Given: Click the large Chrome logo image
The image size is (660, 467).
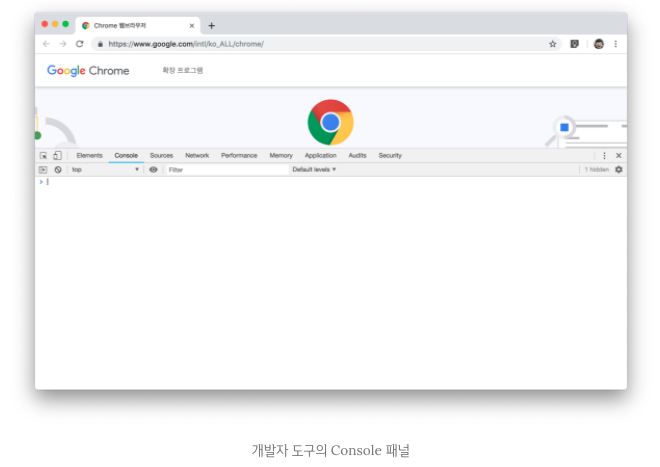Looking at the screenshot, I should point(330,123).
